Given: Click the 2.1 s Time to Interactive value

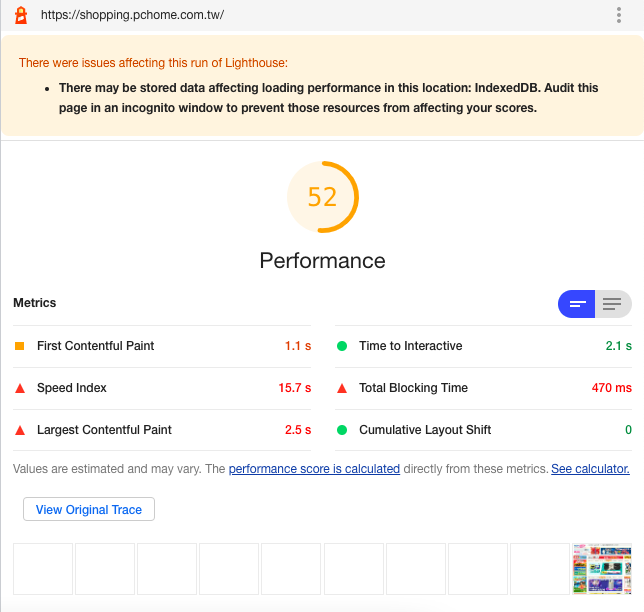Looking at the screenshot, I should (x=619, y=346).
